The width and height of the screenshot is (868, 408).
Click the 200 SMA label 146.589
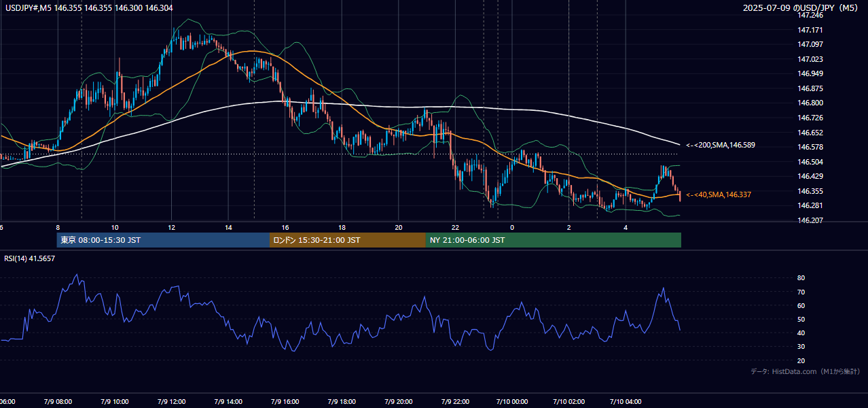720,145
